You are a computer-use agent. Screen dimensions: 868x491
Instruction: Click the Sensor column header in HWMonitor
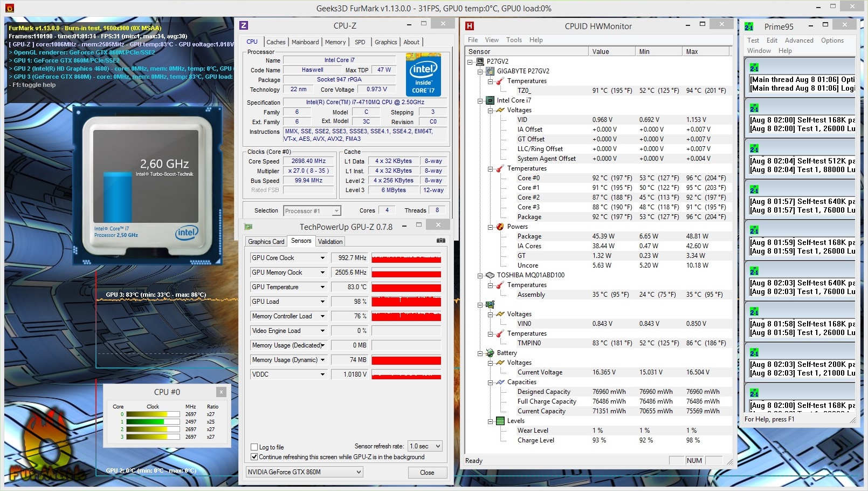tap(527, 52)
